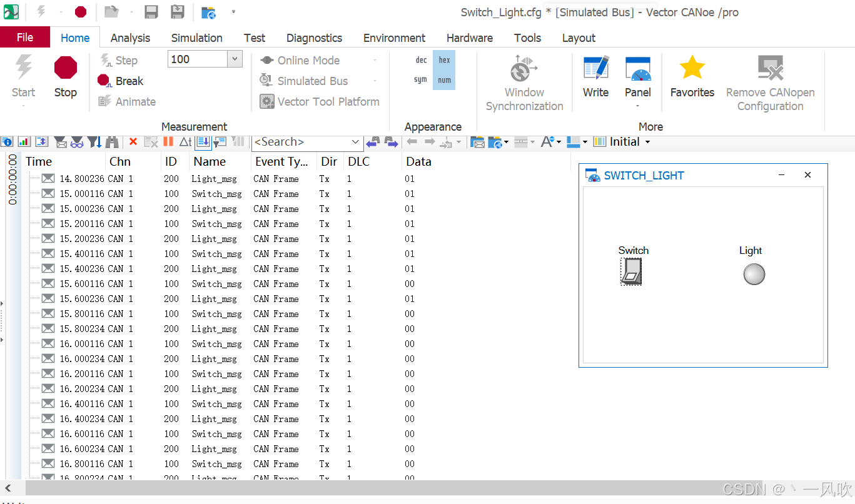Click the CANoe application icon in the title bar
The width and height of the screenshot is (855, 504).
pyautogui.click(x=11, y=12)
